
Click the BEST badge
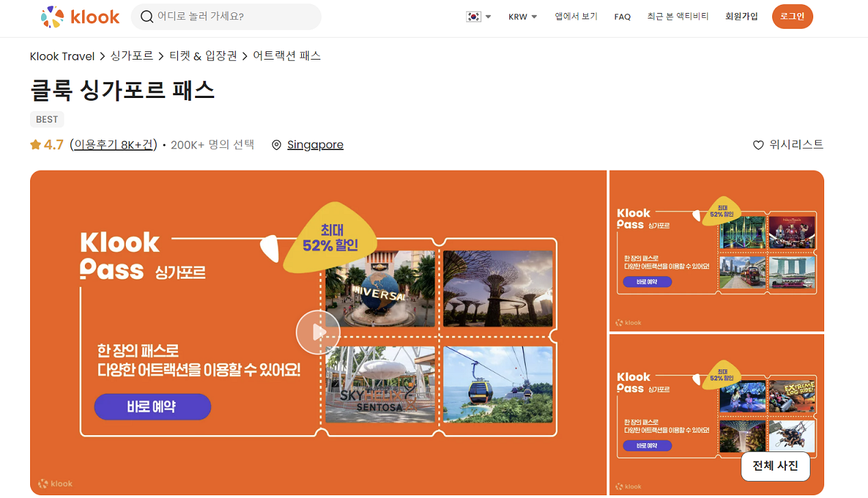[x=47, y=119]
